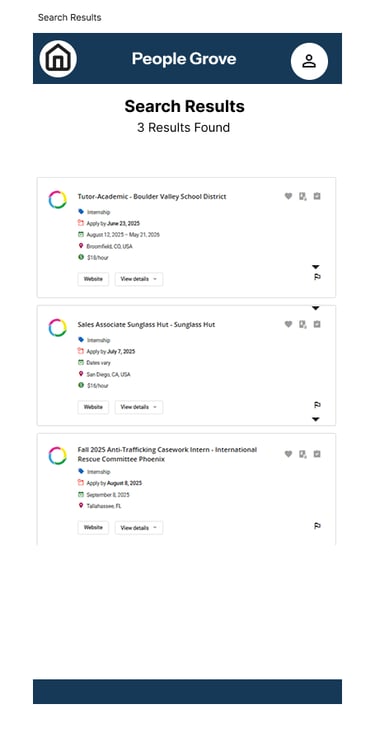
Task: Open Website for Sunglass Hut listing
Action: [93, 407]
